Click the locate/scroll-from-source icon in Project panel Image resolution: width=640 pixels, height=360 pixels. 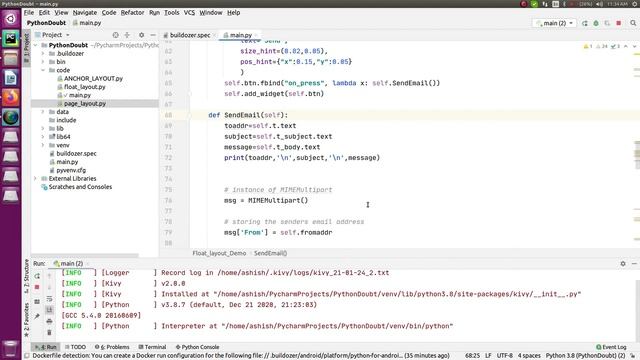point(116,35)
